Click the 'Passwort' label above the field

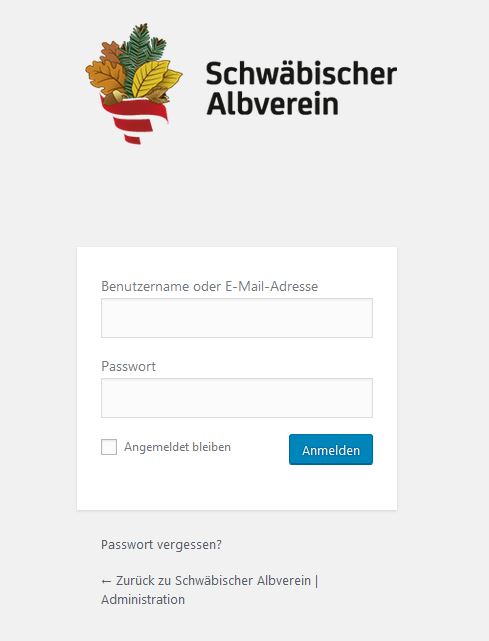(128, 366)
